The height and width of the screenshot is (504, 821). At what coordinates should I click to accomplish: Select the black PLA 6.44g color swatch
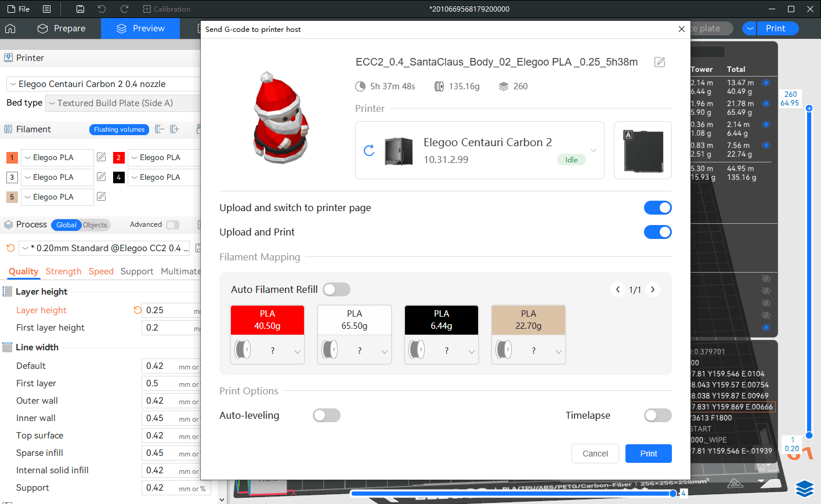point(441,320)
